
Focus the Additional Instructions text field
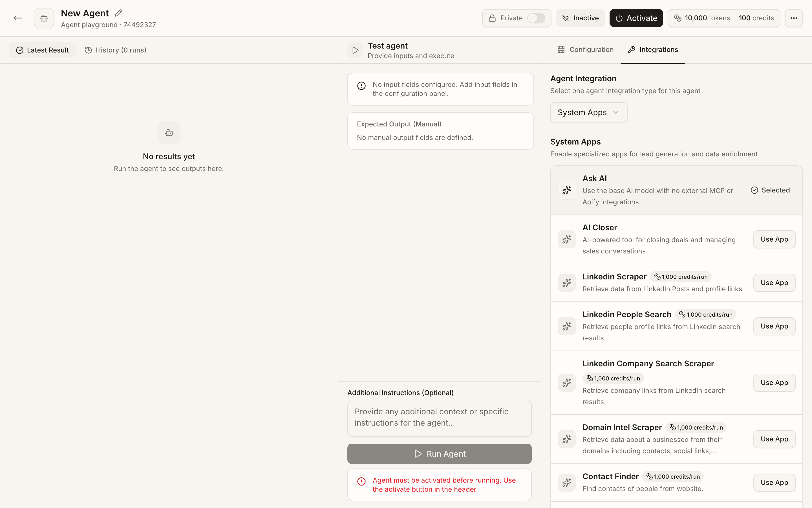coord(439,419)
